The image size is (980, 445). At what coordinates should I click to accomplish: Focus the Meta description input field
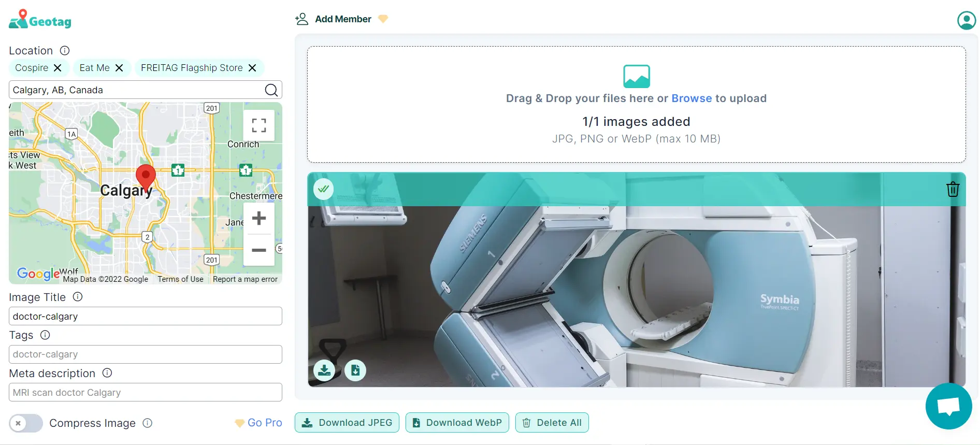[x=146, y=393]
